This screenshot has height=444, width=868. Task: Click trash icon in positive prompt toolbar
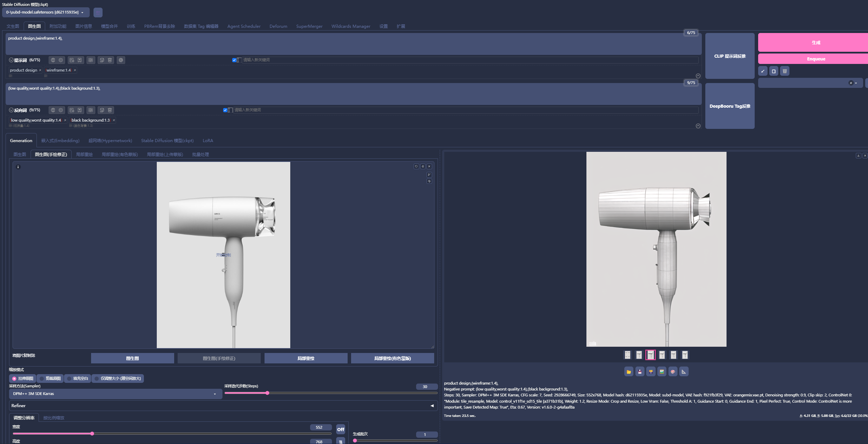110,60
